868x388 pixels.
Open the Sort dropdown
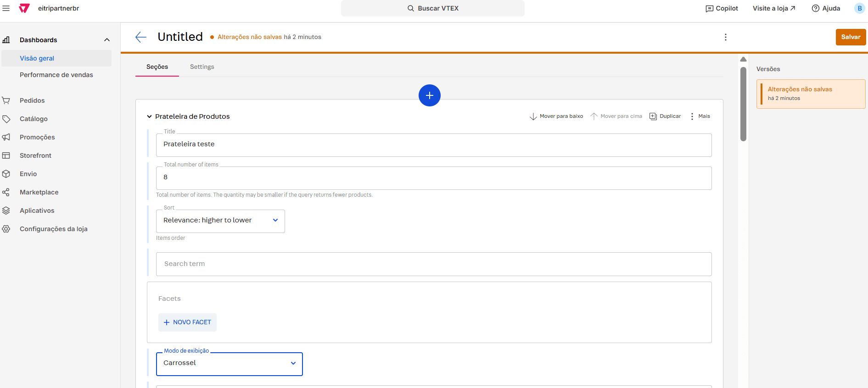220,221
